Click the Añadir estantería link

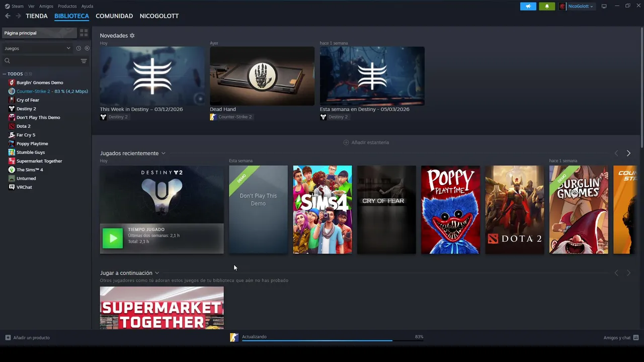point(370,142)
